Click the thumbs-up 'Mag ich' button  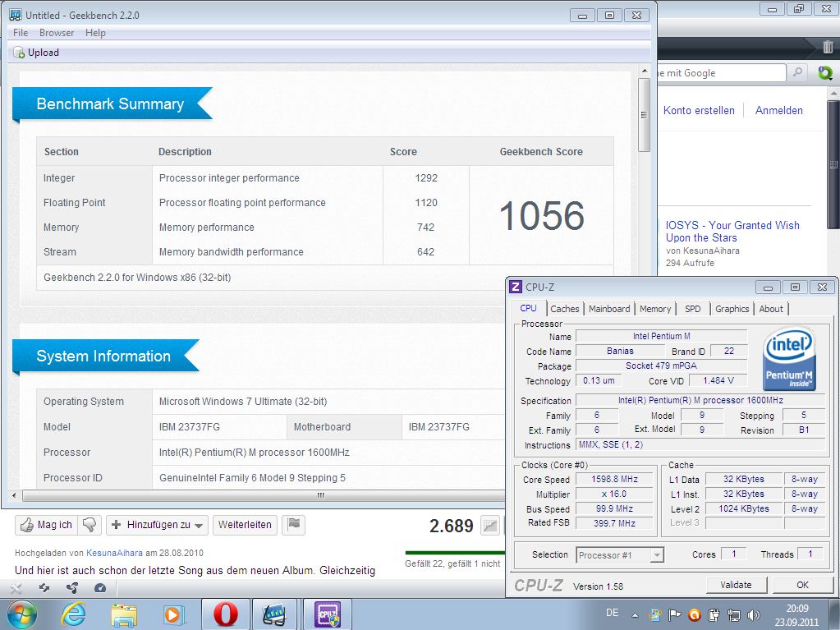(47, 525)
